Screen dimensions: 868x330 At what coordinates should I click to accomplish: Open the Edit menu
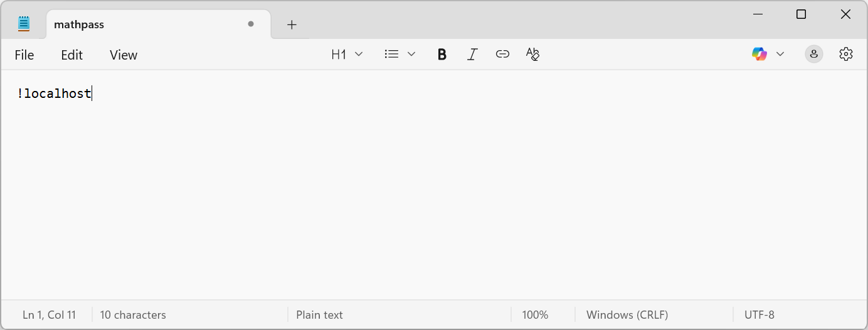coord(71,55)
